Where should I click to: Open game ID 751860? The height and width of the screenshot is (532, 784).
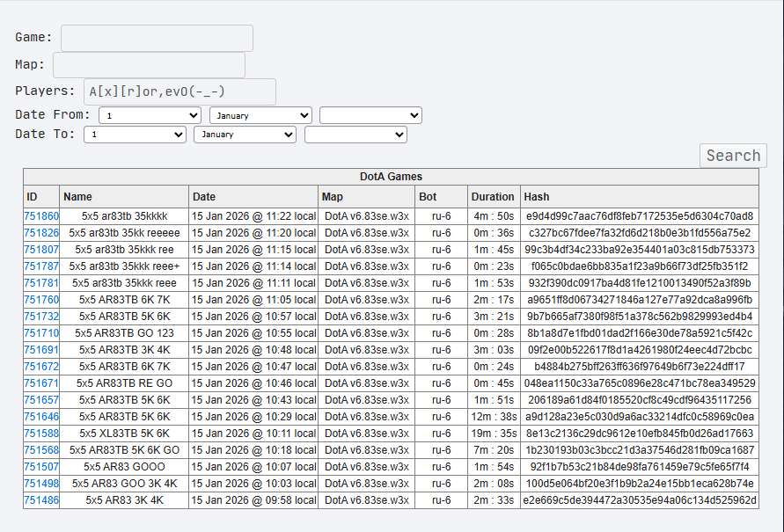(x=41, y=216)
